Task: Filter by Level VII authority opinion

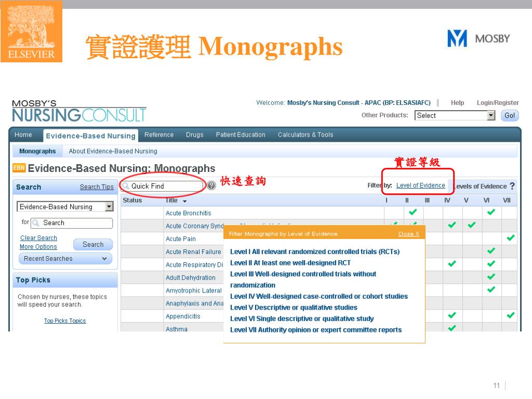Action: point(315,330)
